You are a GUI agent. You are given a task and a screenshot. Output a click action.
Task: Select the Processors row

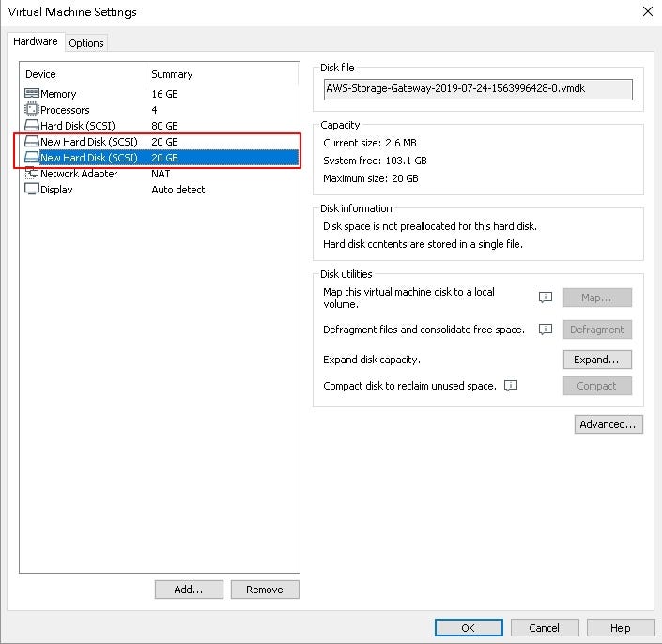click(x=160, y=110)
